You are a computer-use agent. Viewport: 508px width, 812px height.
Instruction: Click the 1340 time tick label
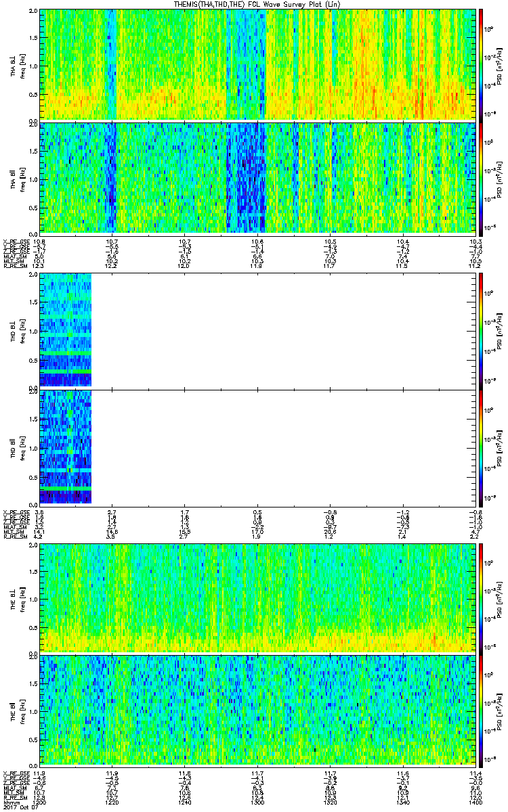tap(402, 802)
